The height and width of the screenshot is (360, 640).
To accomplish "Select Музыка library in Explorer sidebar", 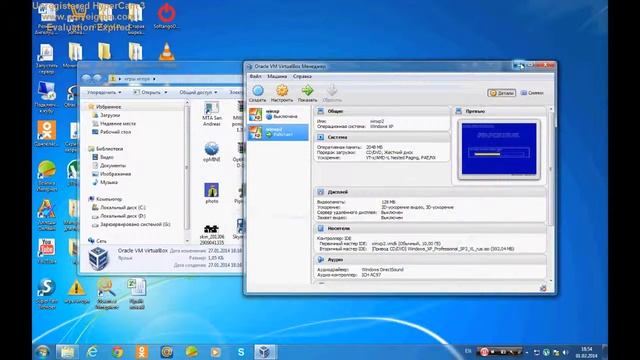I will tap(109, 182).
